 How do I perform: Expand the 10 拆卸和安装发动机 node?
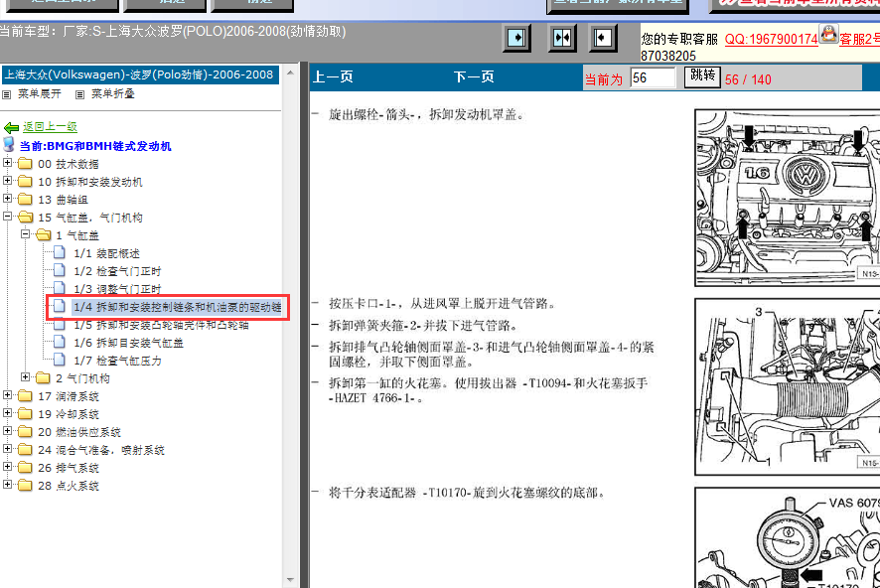point(7,181)
